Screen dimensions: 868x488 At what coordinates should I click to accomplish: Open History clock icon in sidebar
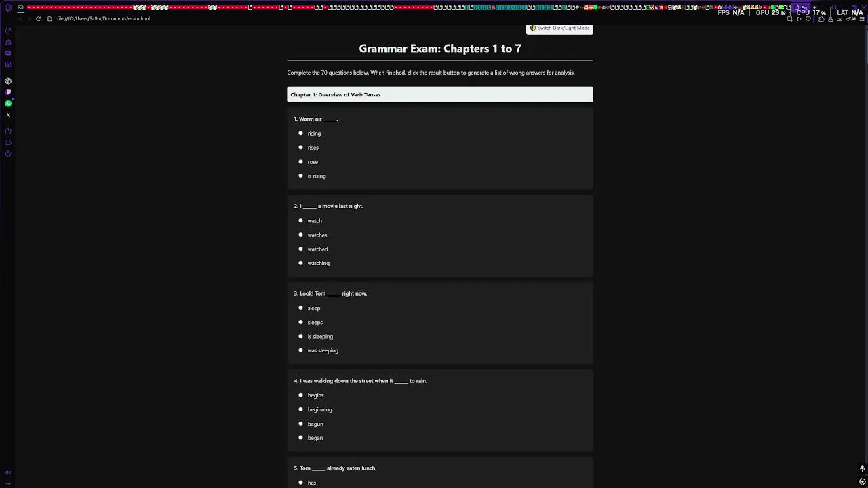pos(8,131)
